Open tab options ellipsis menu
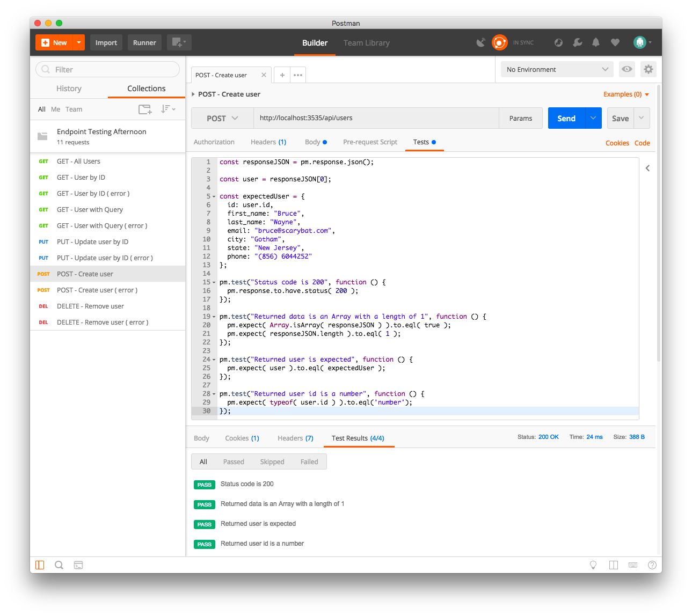 pyautogui.click(x=298, y=75)
